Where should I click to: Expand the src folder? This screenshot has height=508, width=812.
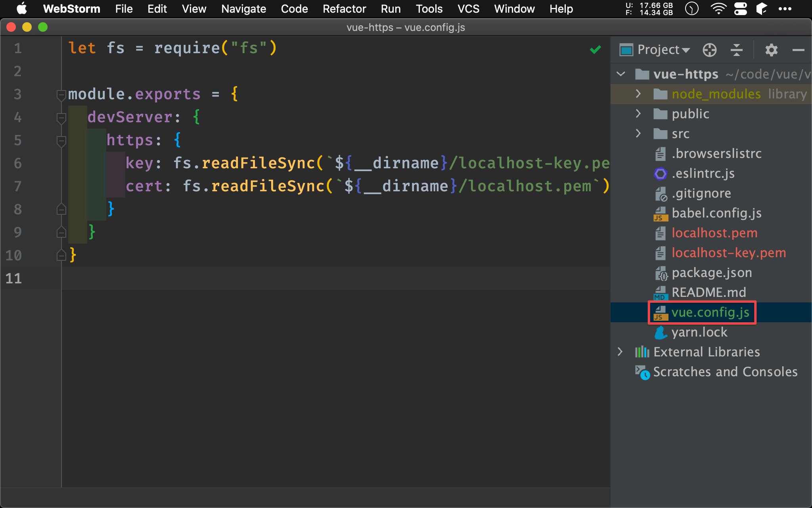(638, 133)
